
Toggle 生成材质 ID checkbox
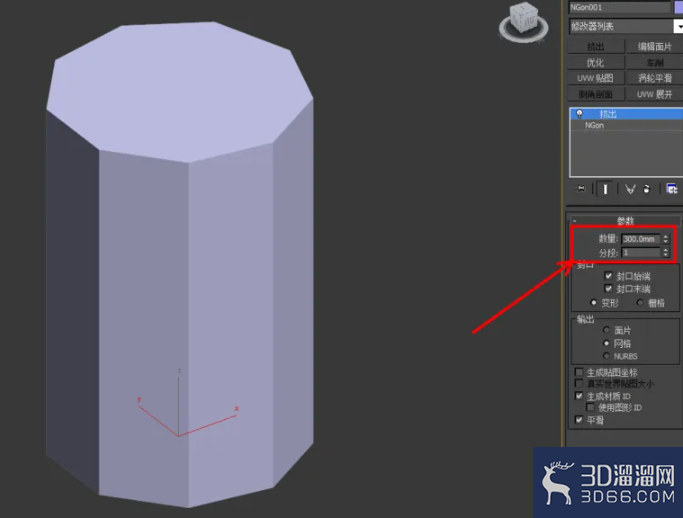click(579, 396)
